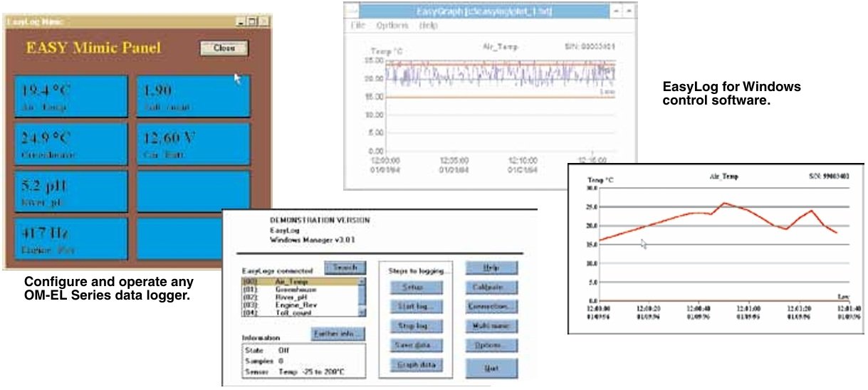
Task: Click the Help button in Windows Manager
Action: 491,268
